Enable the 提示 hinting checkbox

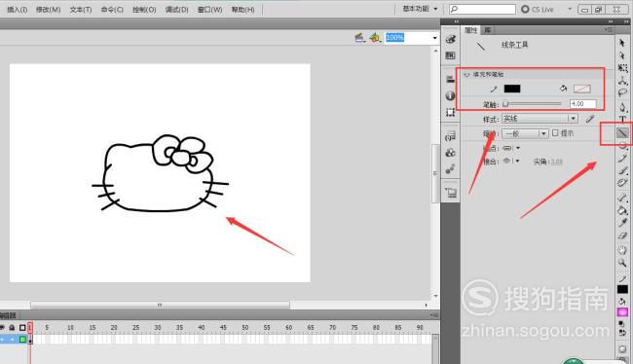point(555,132)
